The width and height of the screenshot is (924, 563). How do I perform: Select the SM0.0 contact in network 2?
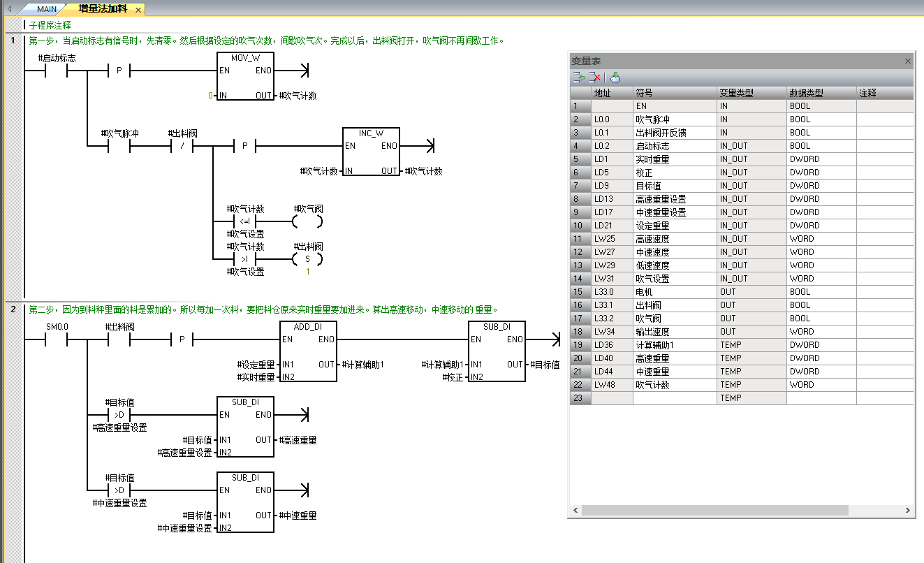coord(57,340)
